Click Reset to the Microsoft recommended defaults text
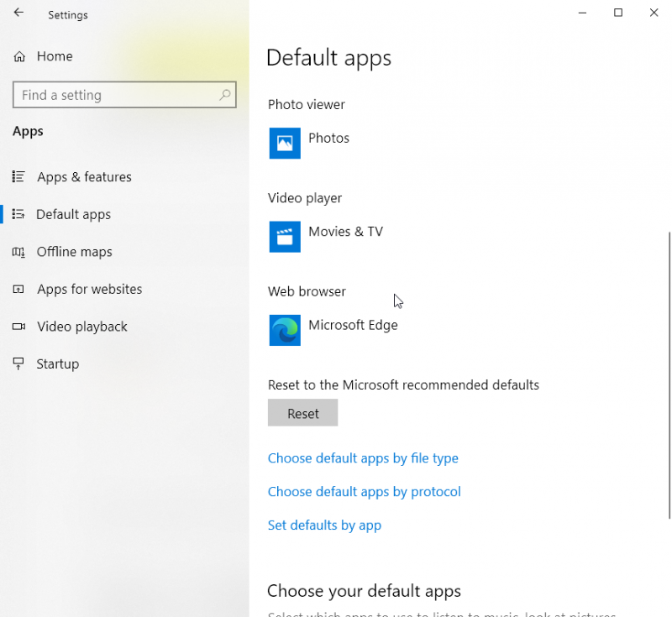 403,385
